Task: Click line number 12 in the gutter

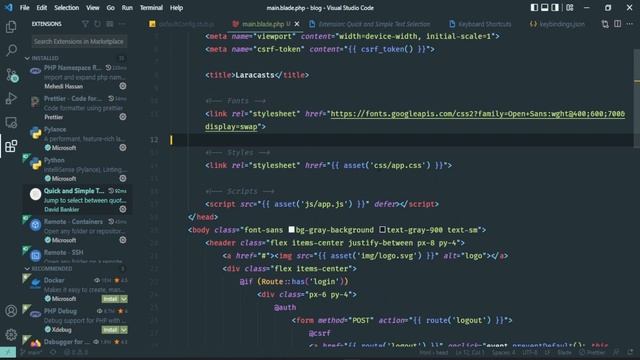Action: pyautogui.click(x=154, y=140)
